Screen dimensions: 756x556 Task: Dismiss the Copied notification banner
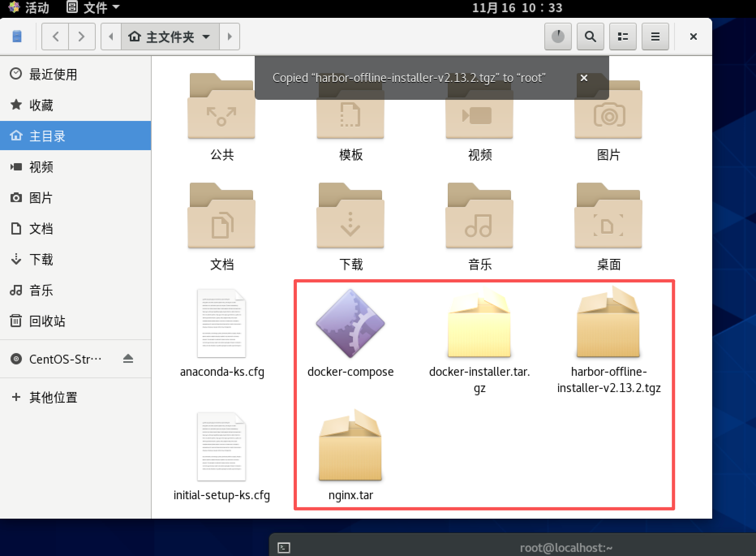(584, 78)
